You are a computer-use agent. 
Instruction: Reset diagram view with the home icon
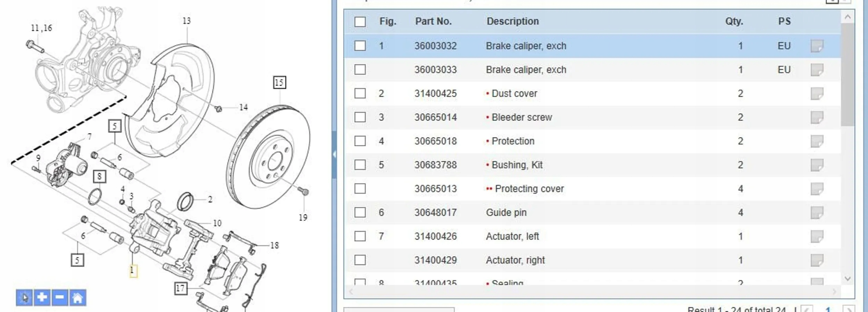pyautogui.click(x=77, y=297)
